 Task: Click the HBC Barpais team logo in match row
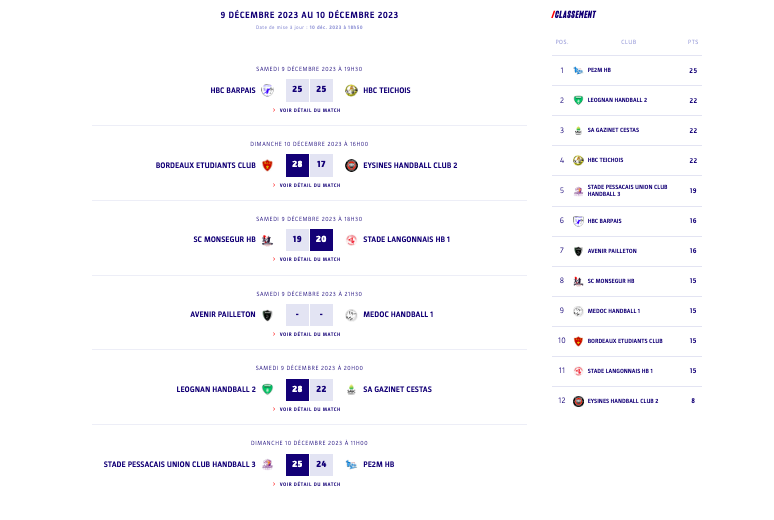click(267, 90)
